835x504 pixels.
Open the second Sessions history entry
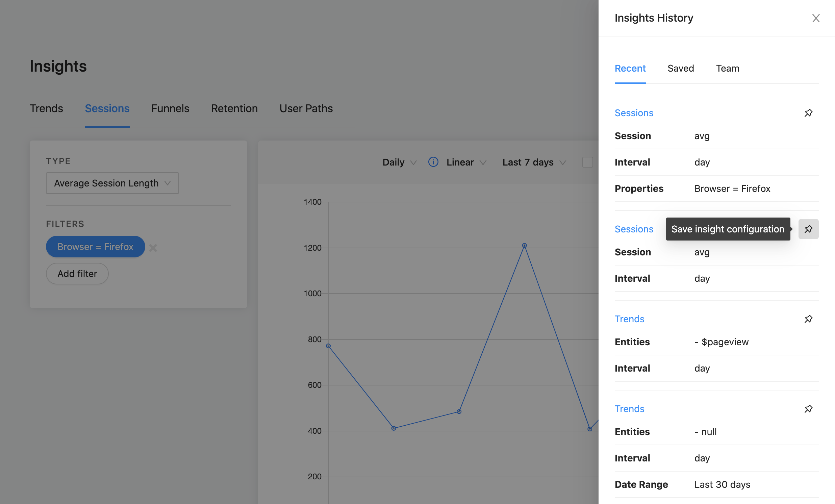(634, 229)
